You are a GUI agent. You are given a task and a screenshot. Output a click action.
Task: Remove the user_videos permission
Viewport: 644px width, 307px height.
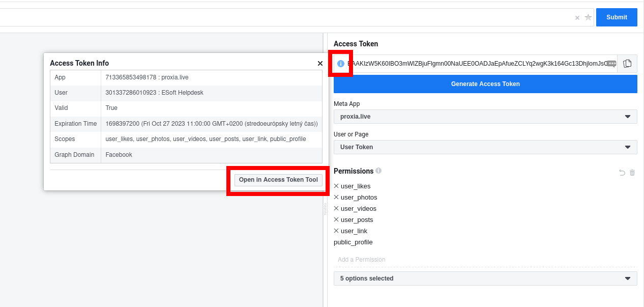click(x=336, y=208)
